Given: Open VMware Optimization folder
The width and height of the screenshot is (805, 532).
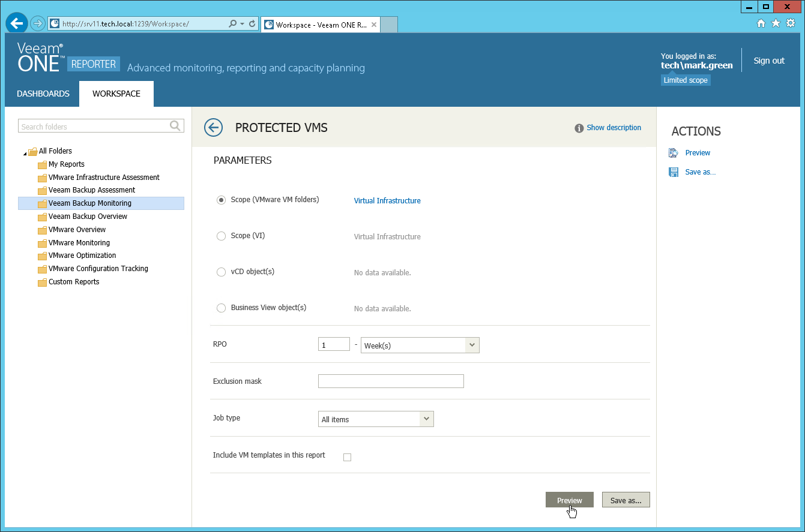Looking at the screenshot, I should tap(82, 256).
